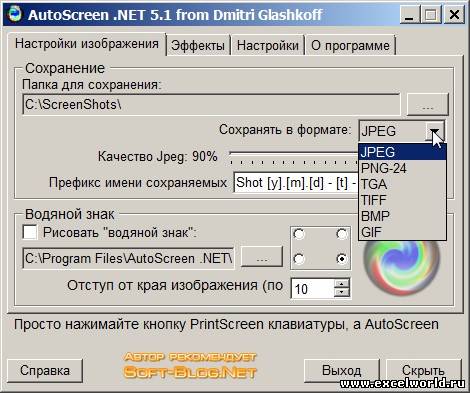Click the file name prefix input field
This screenshot has height=393, width=470.
coord(296,182)
